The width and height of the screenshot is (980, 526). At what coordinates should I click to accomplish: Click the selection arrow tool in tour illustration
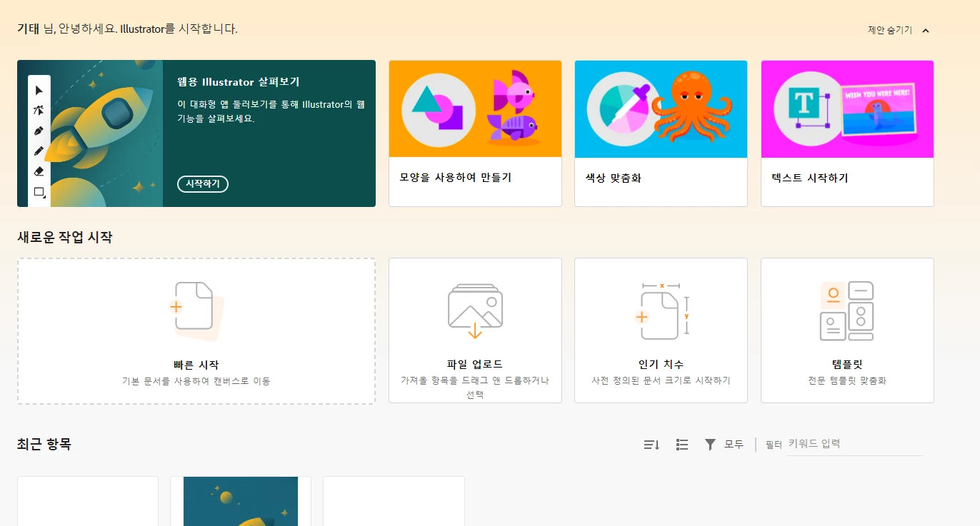click(39, 90)
